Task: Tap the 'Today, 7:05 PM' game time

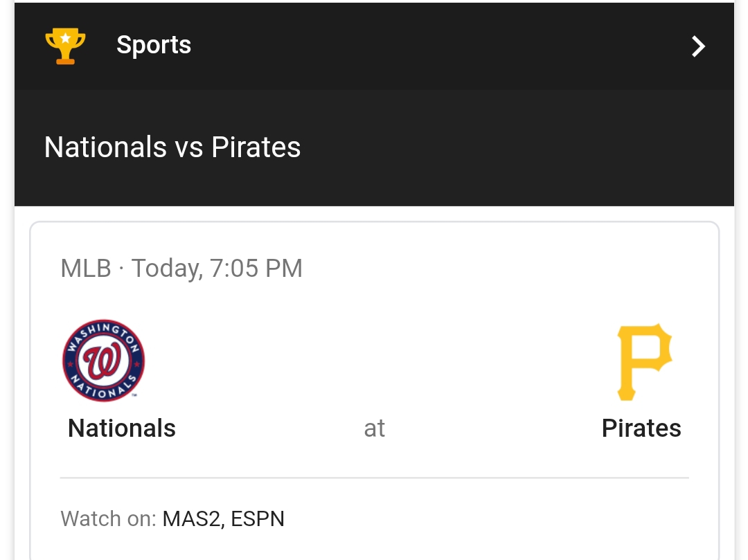Action: point(217,269)
